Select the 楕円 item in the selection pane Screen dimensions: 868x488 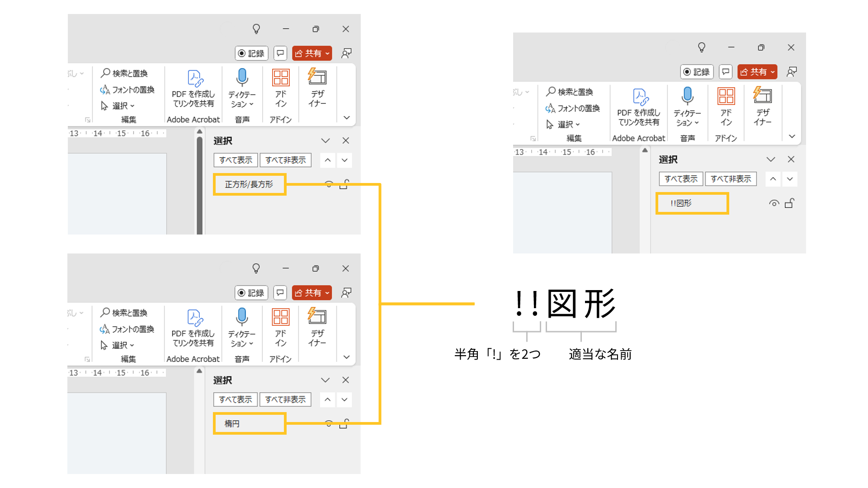pyautogui.click(x=250, y=424)
